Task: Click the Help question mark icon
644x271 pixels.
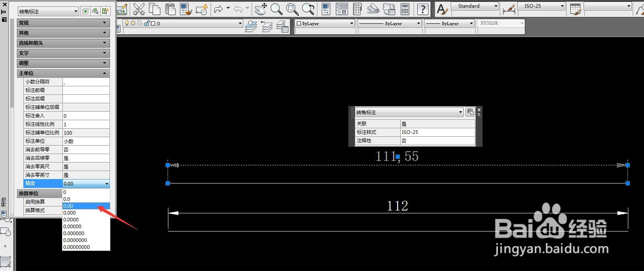Action: (422, 9)
